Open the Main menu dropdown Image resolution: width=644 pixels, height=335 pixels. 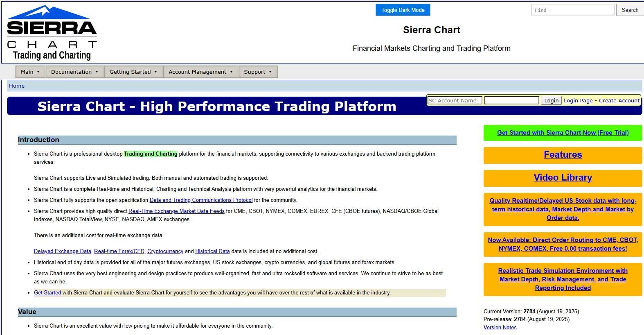pyautogui.click(x=30, y=72)
